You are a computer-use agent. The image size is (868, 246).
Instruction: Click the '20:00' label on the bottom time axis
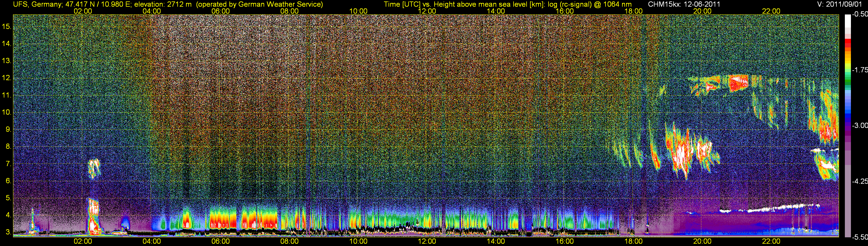tap(702, 241)
